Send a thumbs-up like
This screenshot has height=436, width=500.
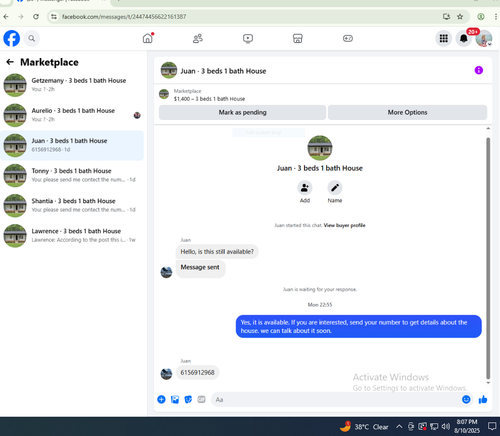tap(483, 399)
